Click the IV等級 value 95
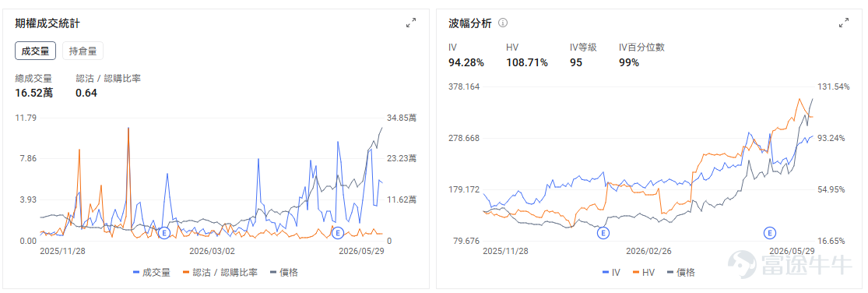The height and width of the screenshot is (293, 868). click(x=576, y=62)
